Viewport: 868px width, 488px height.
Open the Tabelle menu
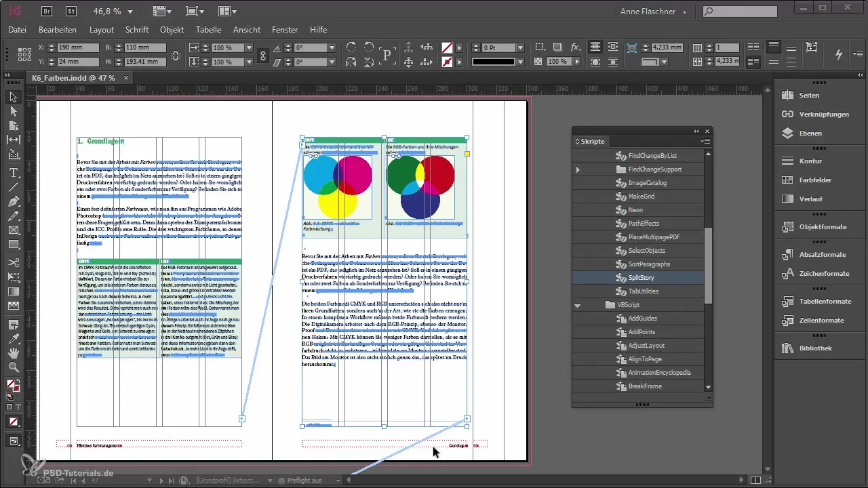click(209, 30)
